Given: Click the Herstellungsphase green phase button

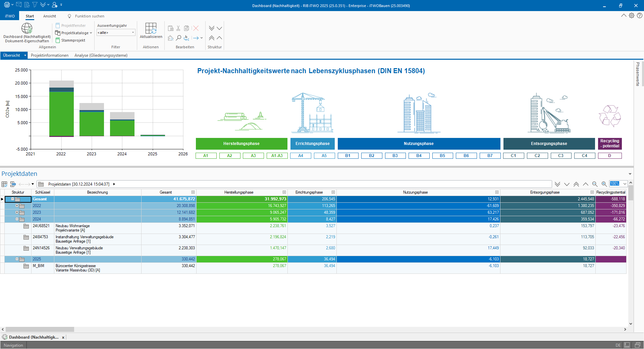Looking at the screenshot, I should click(x=241, y=144).
